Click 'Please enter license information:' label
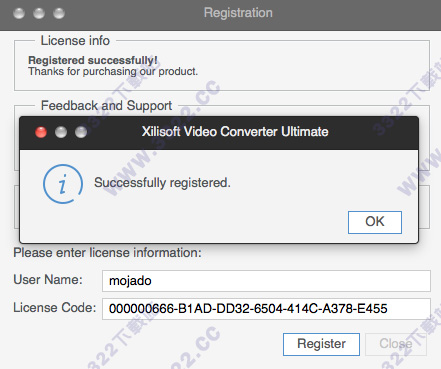The image size is (441, 369). (107, 253)
